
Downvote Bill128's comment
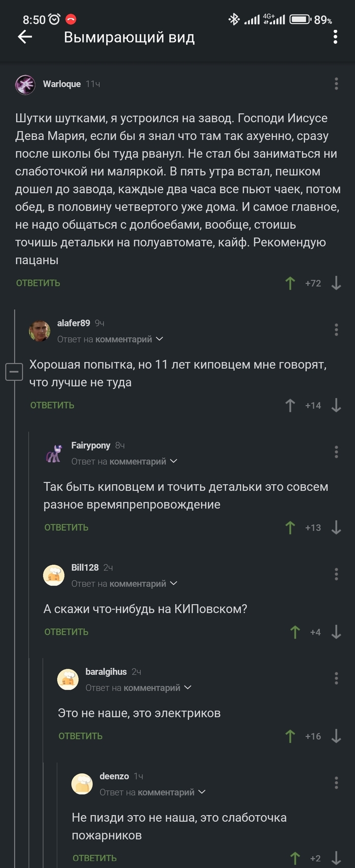(336, 632)
